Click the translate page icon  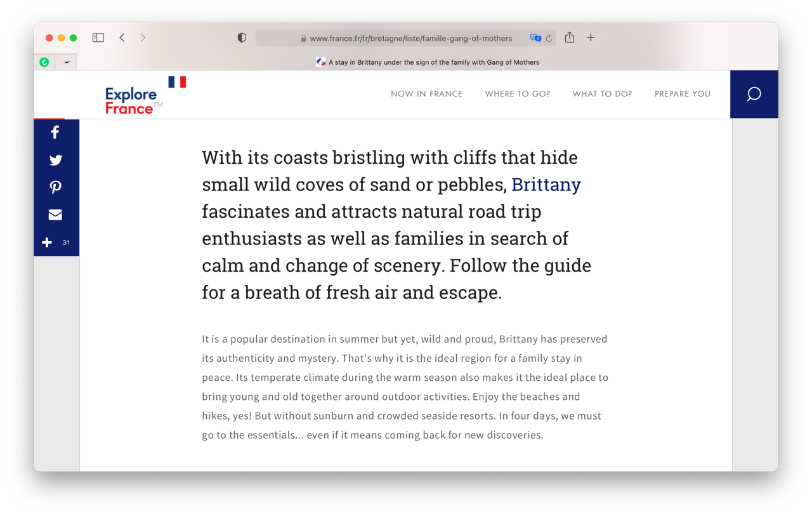coord(535,38)
